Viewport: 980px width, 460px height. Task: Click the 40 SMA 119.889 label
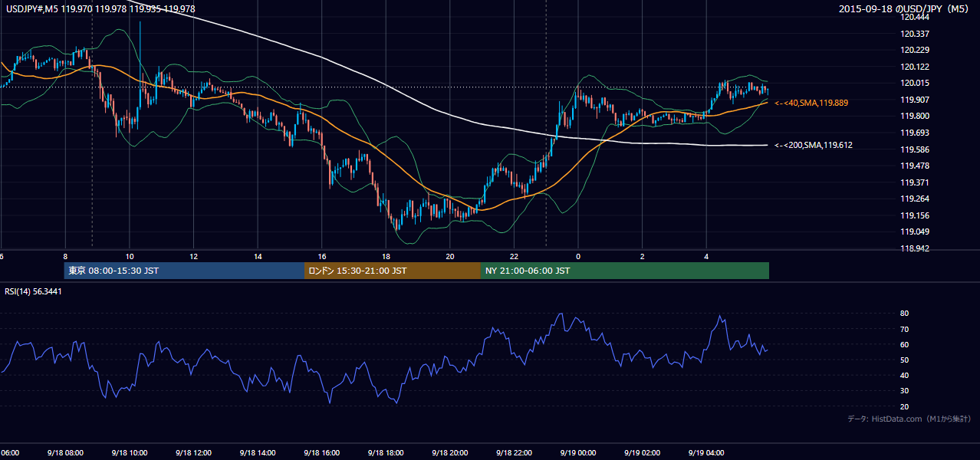[812, 102]
